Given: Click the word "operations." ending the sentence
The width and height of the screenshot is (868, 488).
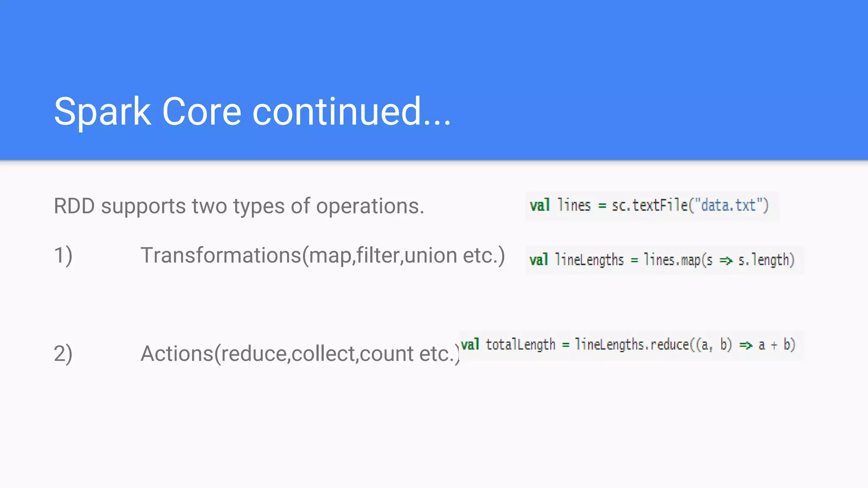Looking at the screenshot, I should 370,206.
